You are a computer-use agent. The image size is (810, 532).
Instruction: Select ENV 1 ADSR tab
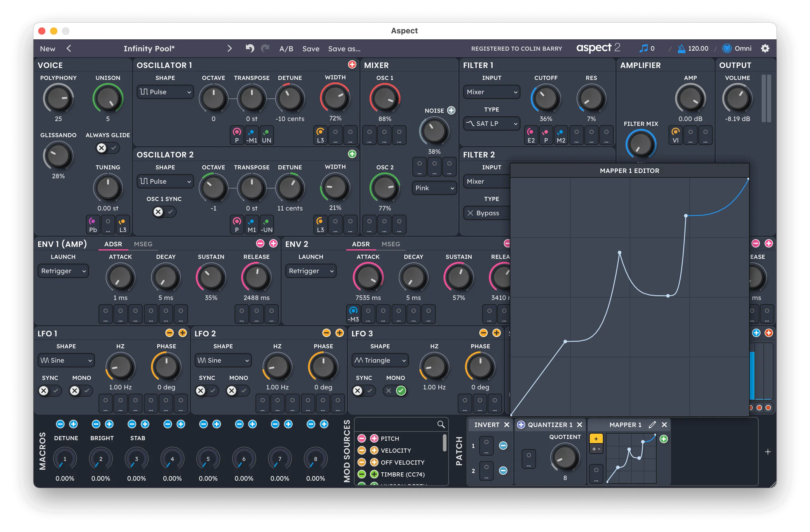pos(113,244)
